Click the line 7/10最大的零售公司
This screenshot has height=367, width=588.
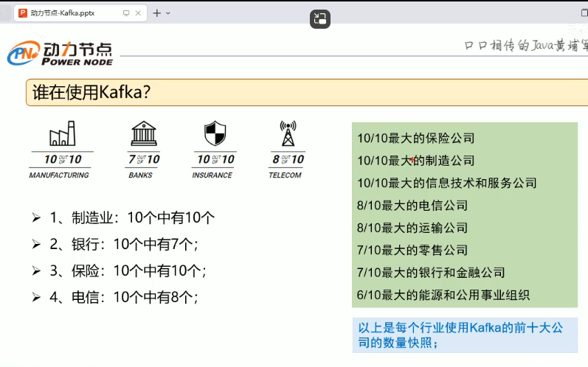[x=412, y=250]
